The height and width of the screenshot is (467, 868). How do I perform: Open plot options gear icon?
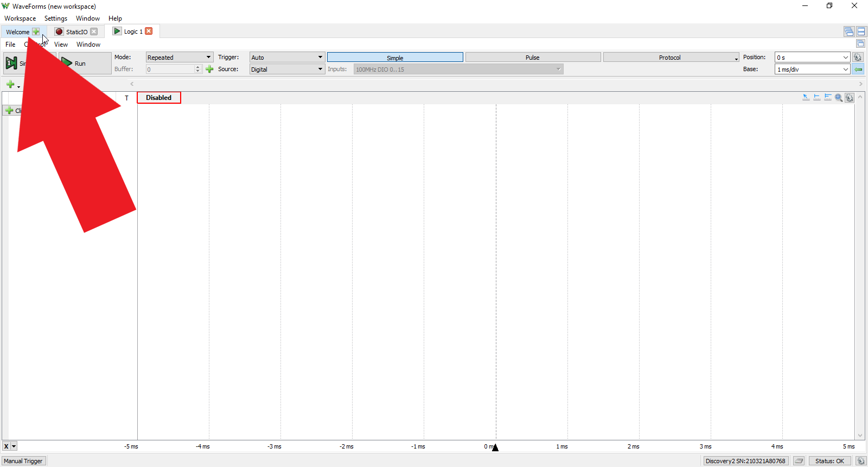850,98
